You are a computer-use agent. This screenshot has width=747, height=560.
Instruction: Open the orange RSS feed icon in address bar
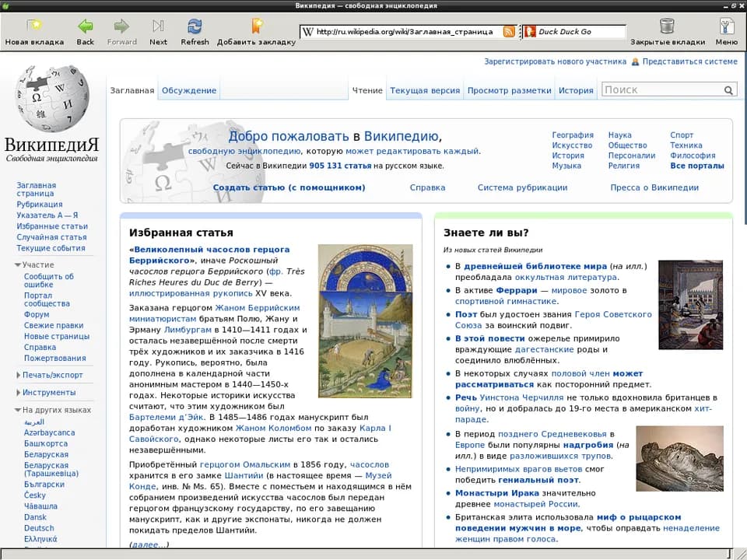(509, 32)
